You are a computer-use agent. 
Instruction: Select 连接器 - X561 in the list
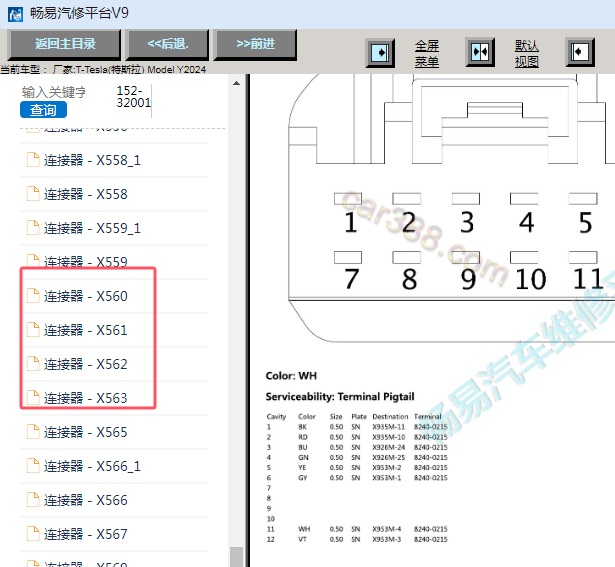click(86, 331)
